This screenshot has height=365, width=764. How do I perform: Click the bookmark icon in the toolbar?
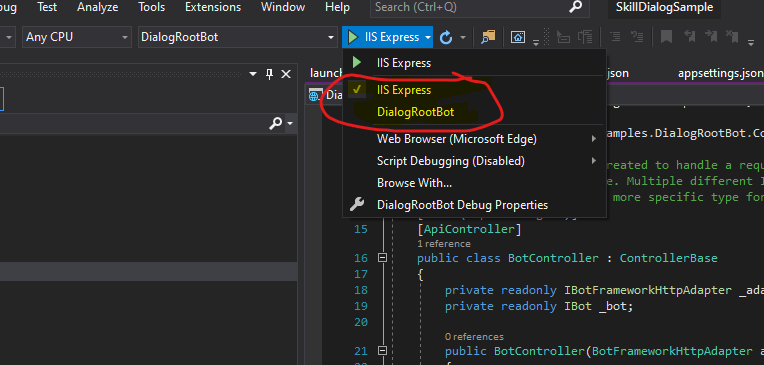(x=666, y=37)
